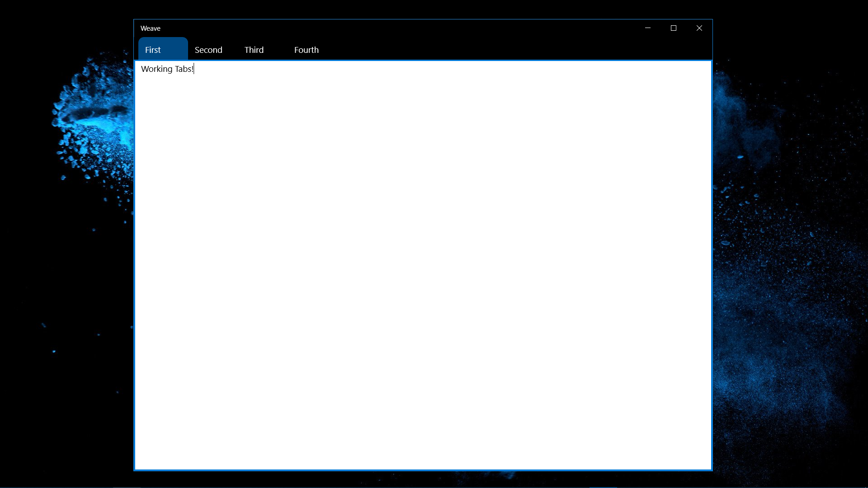Close the Weave window
The height and width of the screenshot is (488, 868).
click(699, 28)
